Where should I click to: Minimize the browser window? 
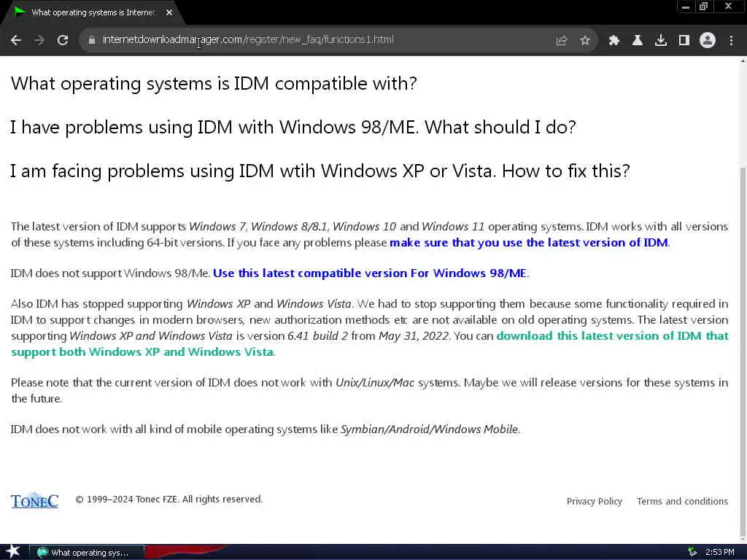686,7
